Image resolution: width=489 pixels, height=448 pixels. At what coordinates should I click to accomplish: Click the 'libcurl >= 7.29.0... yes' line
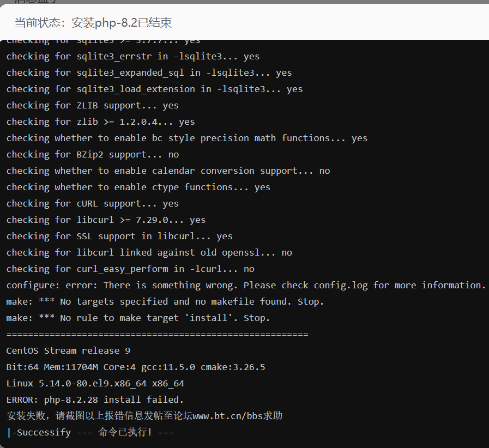point(106,220)
